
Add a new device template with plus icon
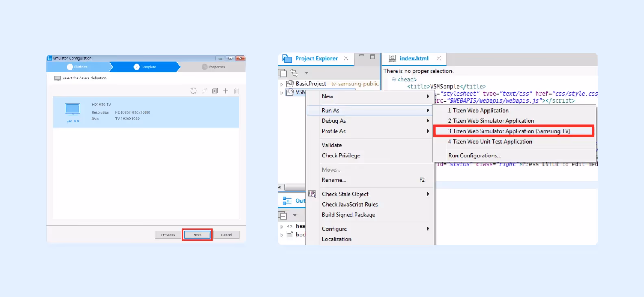click(x=225, y=91)
